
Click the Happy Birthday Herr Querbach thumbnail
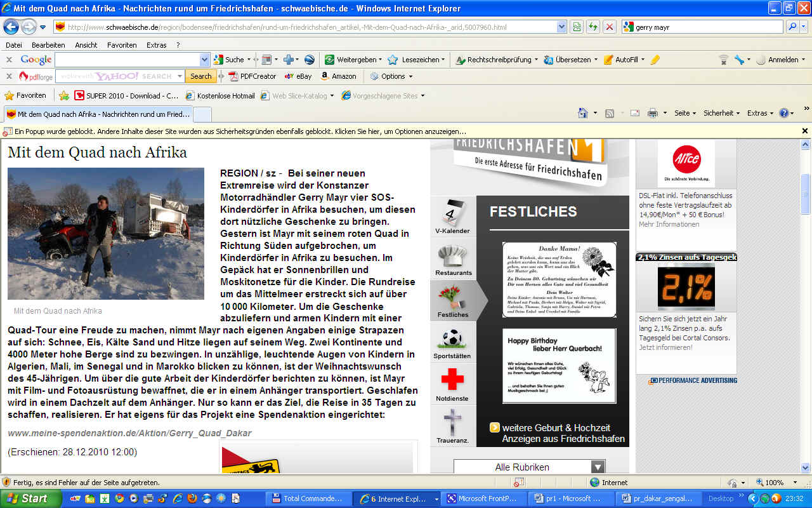click(x=559, y=366)
